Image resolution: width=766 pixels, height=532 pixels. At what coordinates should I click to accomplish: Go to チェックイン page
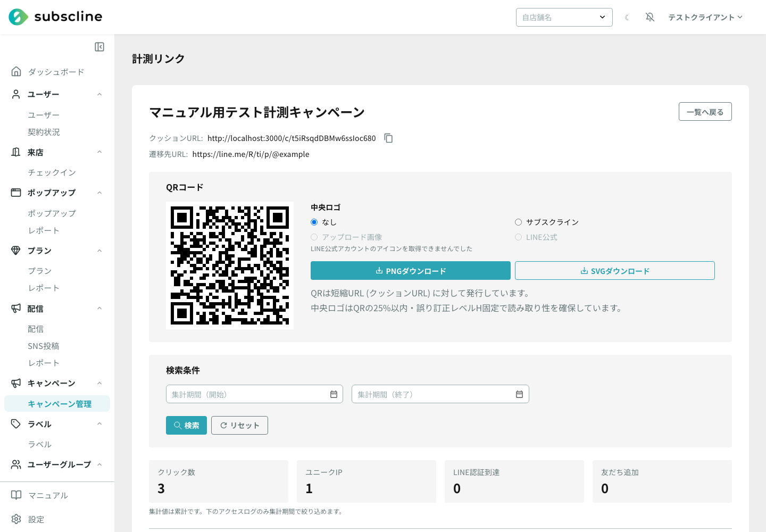point(52,172)
